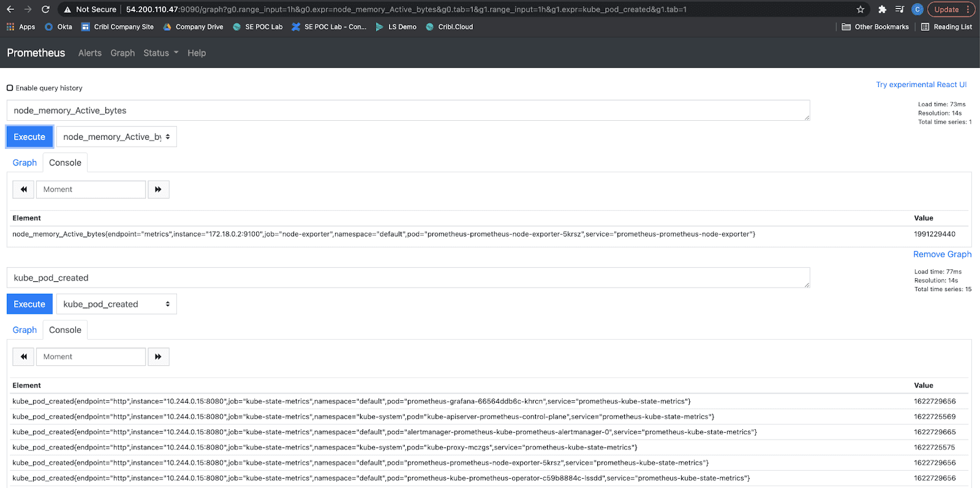Open the kube_pod_created metric dropdown

click(x=116, y=304)
